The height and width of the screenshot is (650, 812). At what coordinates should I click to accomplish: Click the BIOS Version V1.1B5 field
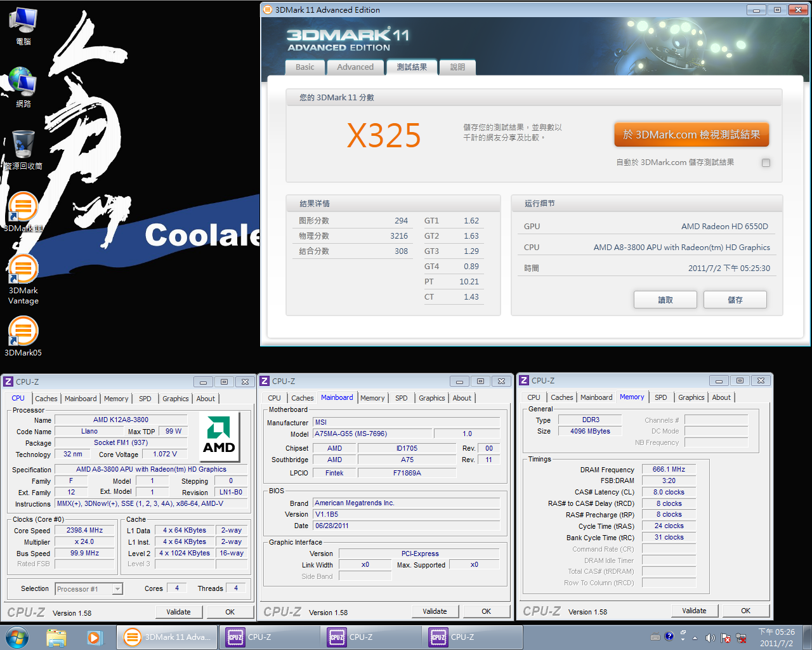pos(407,515)
